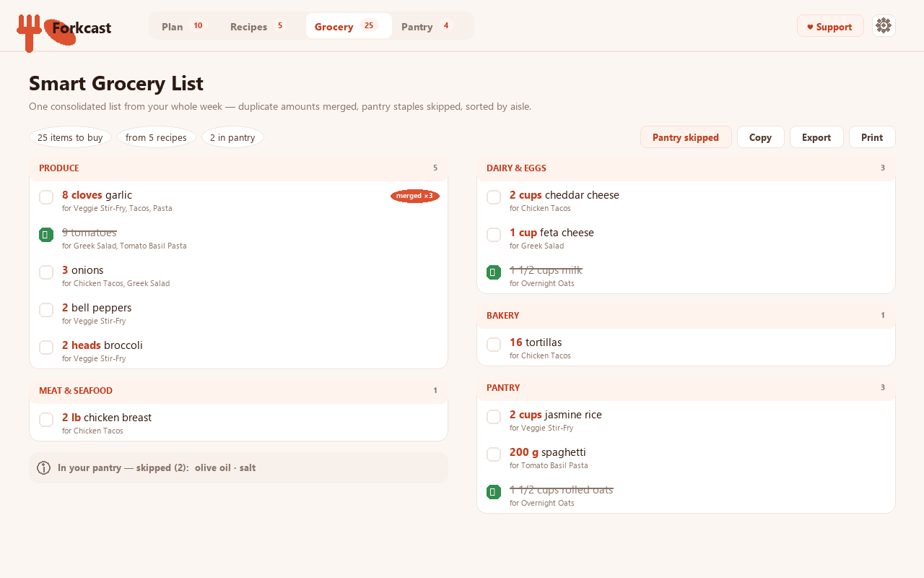Uncheck the tomatoes item
The height and width of the screenshot is (578, 924).
pyautogui.click(x=46, y=235)
